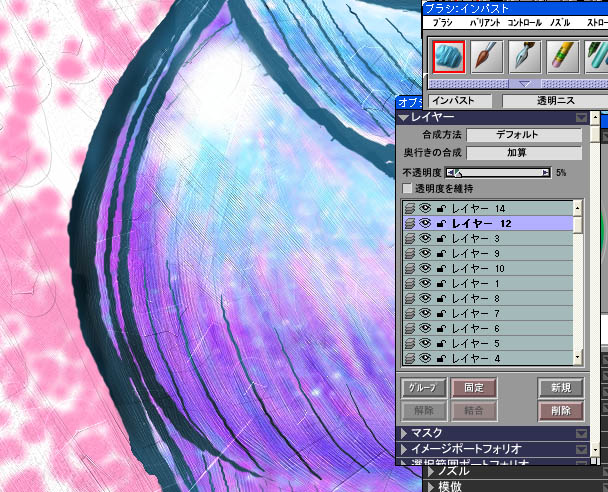Open the バリアント menu
Image resolution: width=608 pixels, height=492 pixels.
coord(485,23)
